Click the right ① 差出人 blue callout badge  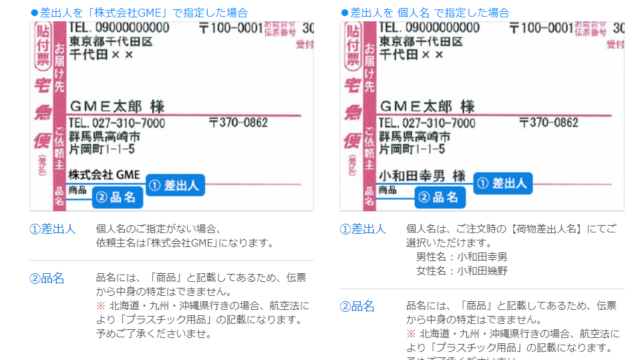tap(503, 183)
